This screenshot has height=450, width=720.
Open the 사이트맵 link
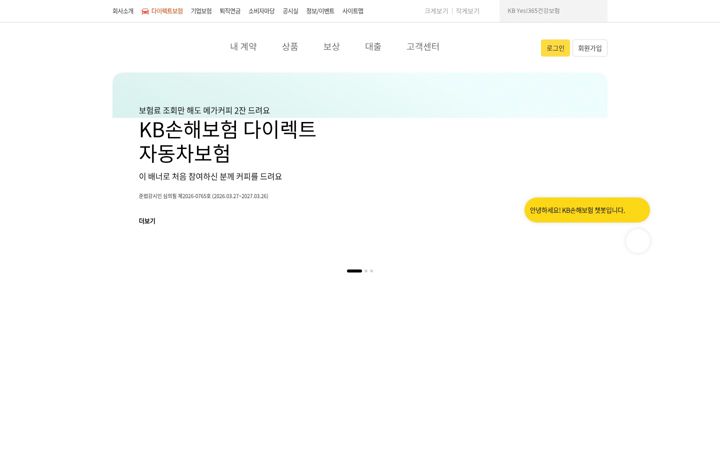[x=353, y=11]
